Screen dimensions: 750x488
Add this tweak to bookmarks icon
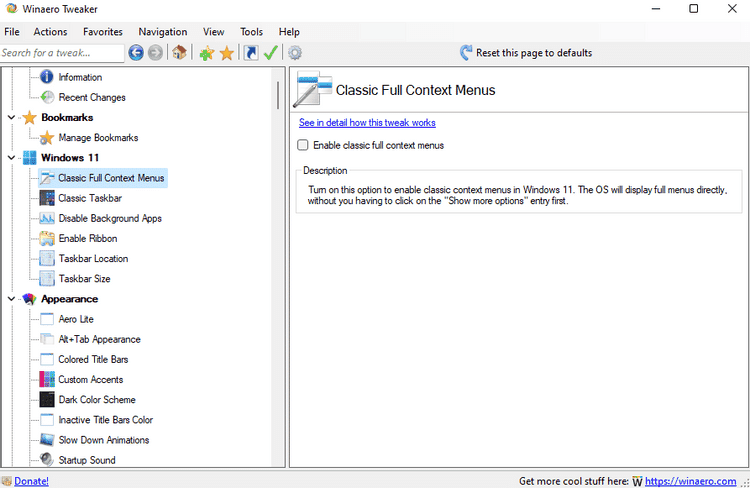pos(207,53)
